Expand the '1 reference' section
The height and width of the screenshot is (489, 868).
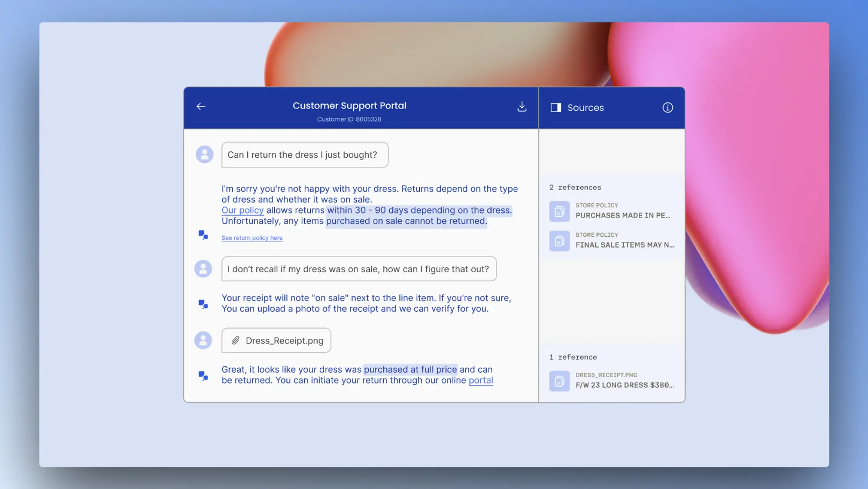(x=573, y=357)
